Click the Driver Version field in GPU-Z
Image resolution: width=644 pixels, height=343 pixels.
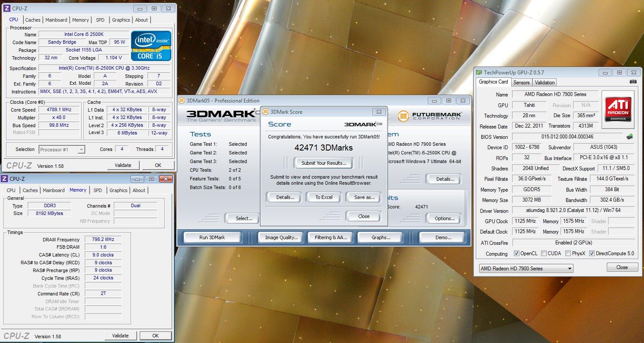coord(574,211)
